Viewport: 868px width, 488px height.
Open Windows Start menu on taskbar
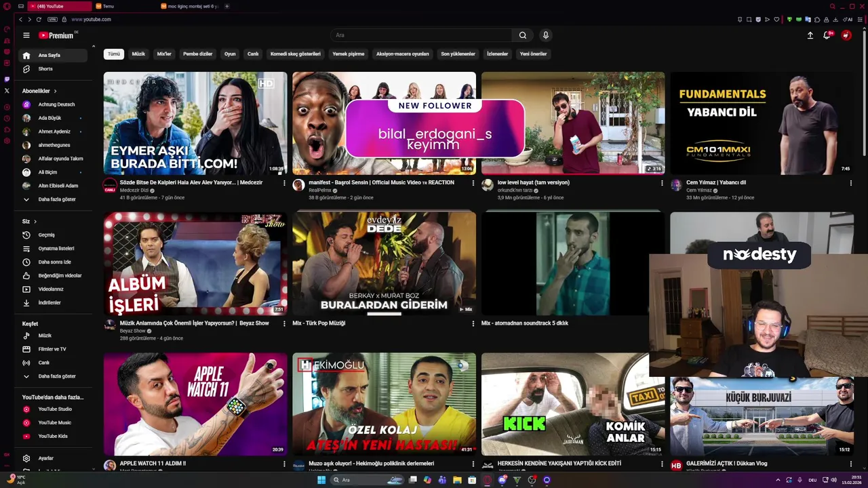tap(321, 480)
